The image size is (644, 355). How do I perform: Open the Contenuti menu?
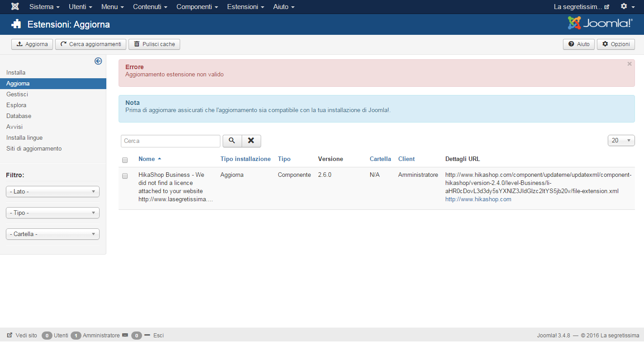click(150, 7)
